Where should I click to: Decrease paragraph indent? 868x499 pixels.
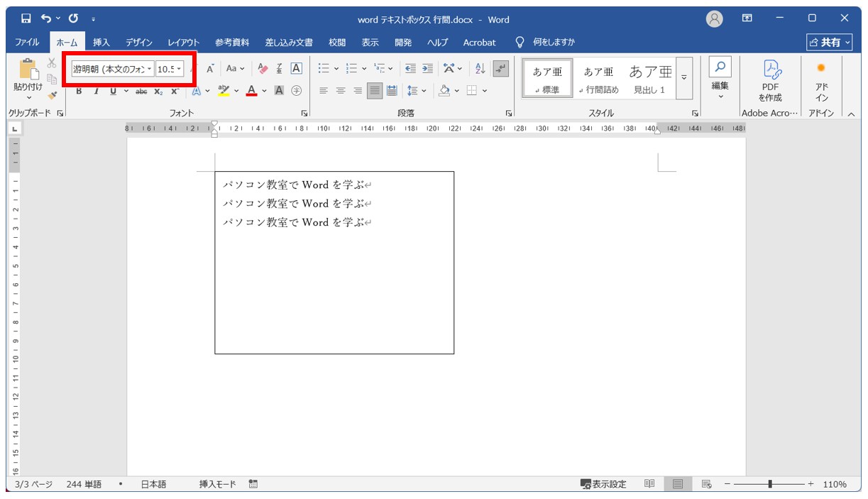click(410, 69)
